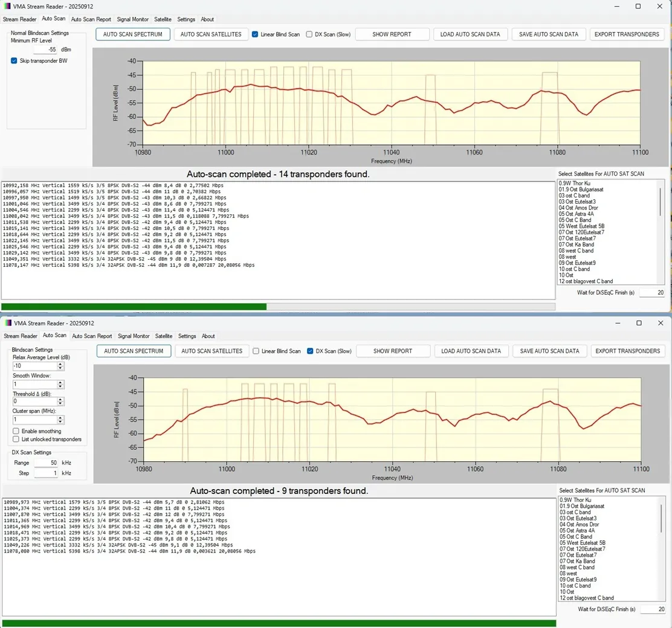The image size is (672, 628).
Task: Click AUTO SCAN SATELLITES in top window
Action: (211, 34)
